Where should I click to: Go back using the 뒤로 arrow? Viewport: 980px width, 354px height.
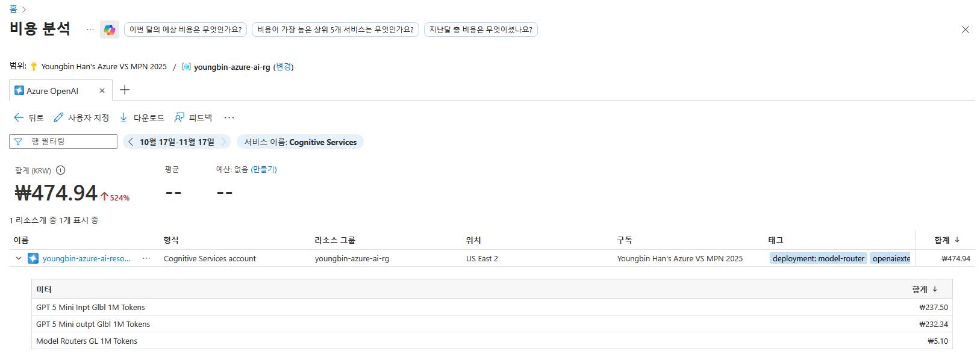point(28,118)
